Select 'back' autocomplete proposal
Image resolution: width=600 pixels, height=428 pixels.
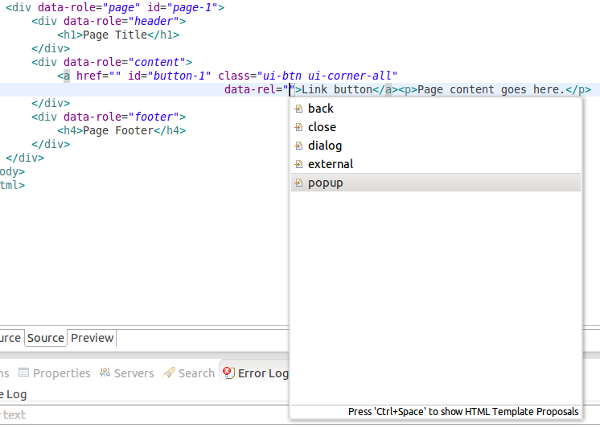(x=436, y=109)
